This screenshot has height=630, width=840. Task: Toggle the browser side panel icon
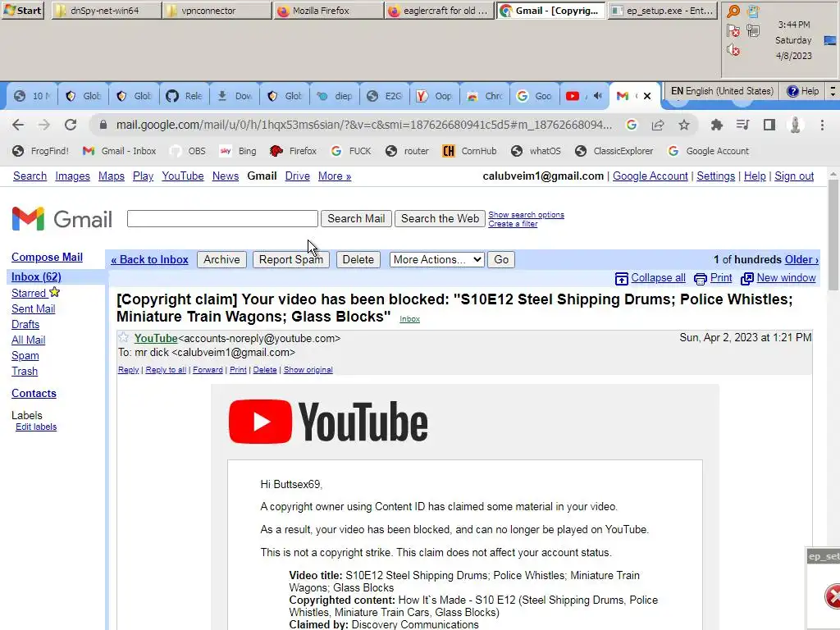coord(769,125)
